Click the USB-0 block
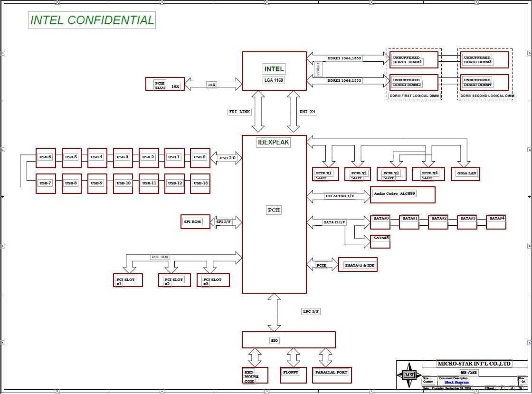 (x=200, y=158)
